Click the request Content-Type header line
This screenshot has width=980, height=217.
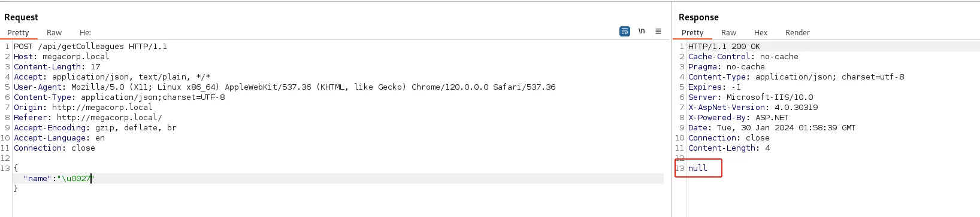coord(119,97)
